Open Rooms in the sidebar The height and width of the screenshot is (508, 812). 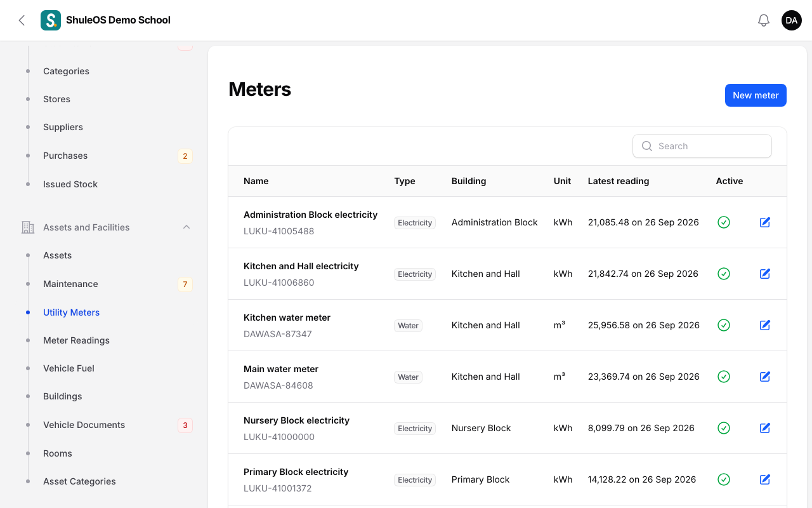(57, 453)
